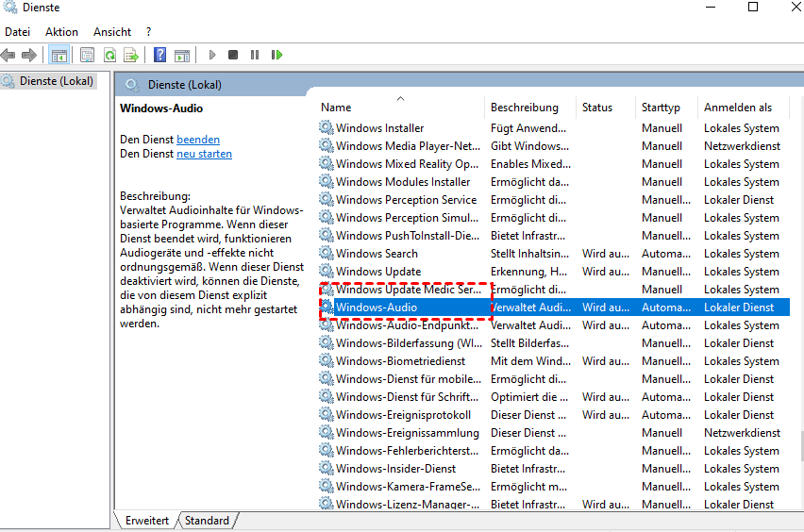Open the Ansicht menu
The width and height of the screenshot is (804, 532).
coord(112,32)
